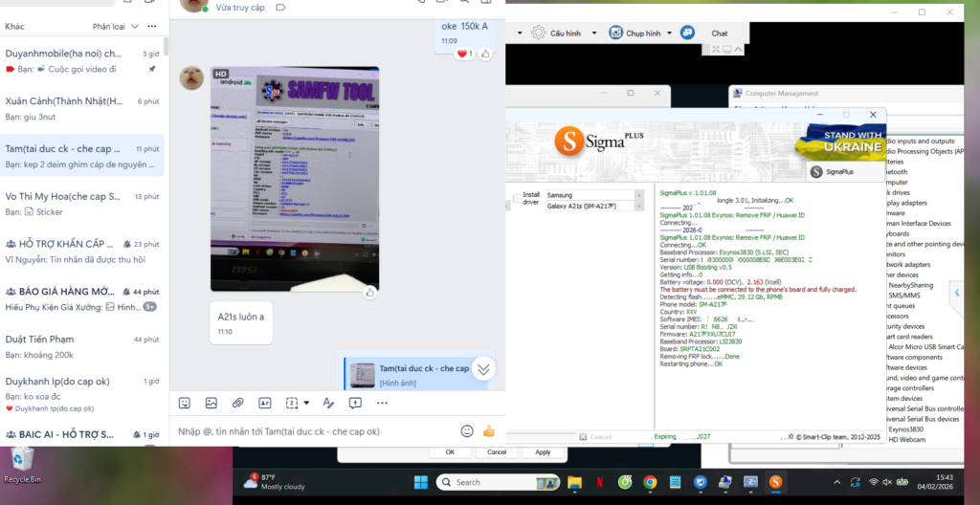Open the sticker picker in chat toolbar
This screenshot has height=505, width=980.
pyautogui.click(x=185, y=403)
